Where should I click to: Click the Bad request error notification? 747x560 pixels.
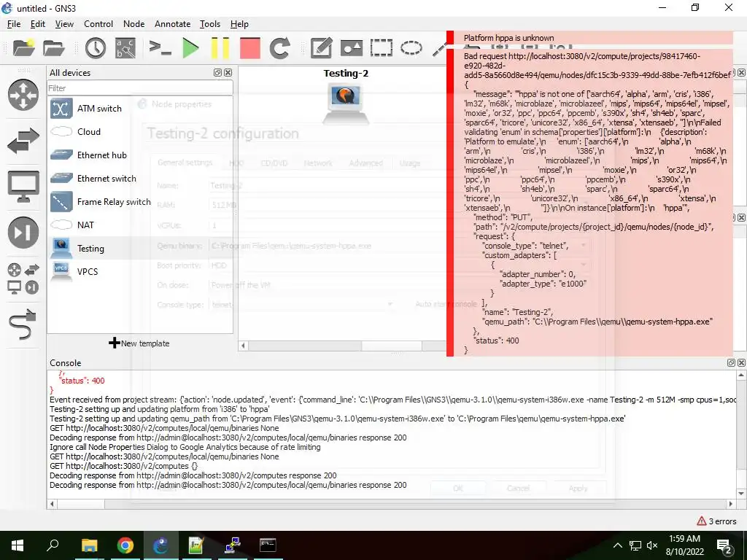click(x=589, y=203)
